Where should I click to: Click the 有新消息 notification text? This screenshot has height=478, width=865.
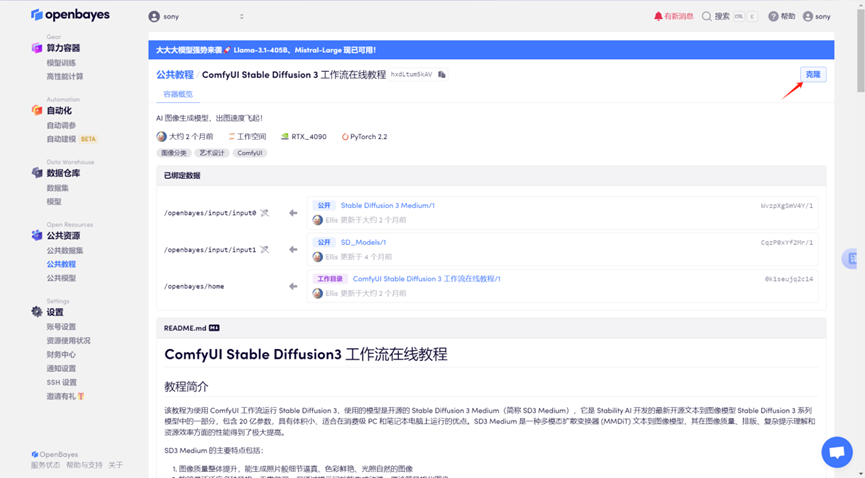(679, 17)
